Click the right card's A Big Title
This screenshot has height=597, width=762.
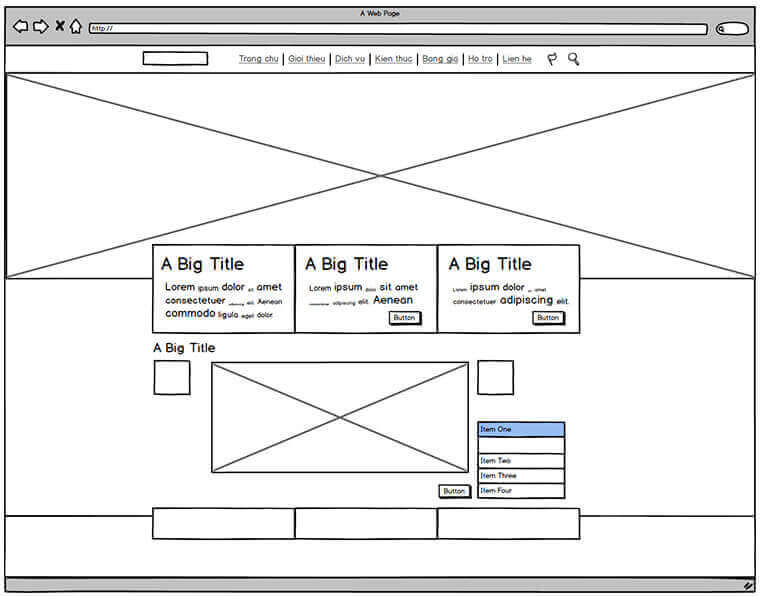coord(490,264)
